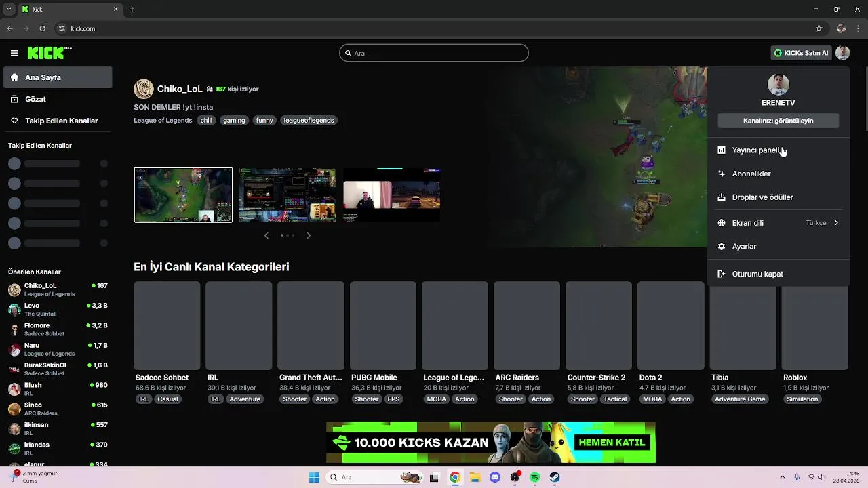Click Kanalınızı görüntüleyin button
Screen dimensions: 868x488
(778, 121)
